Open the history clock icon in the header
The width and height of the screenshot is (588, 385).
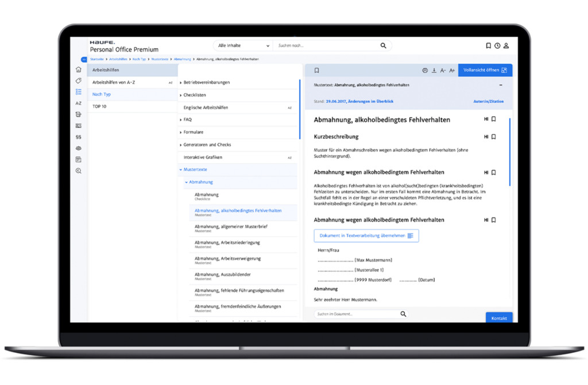(497, 45)
